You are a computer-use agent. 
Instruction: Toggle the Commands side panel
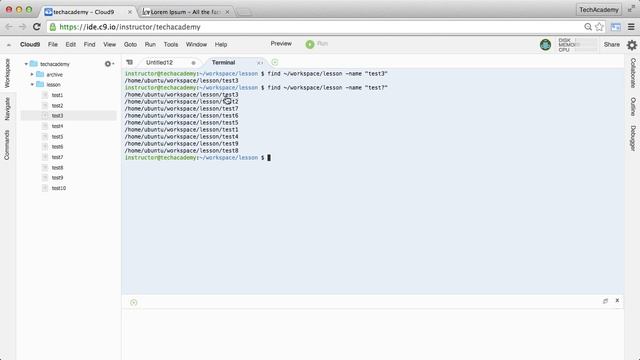coord(7,145)
